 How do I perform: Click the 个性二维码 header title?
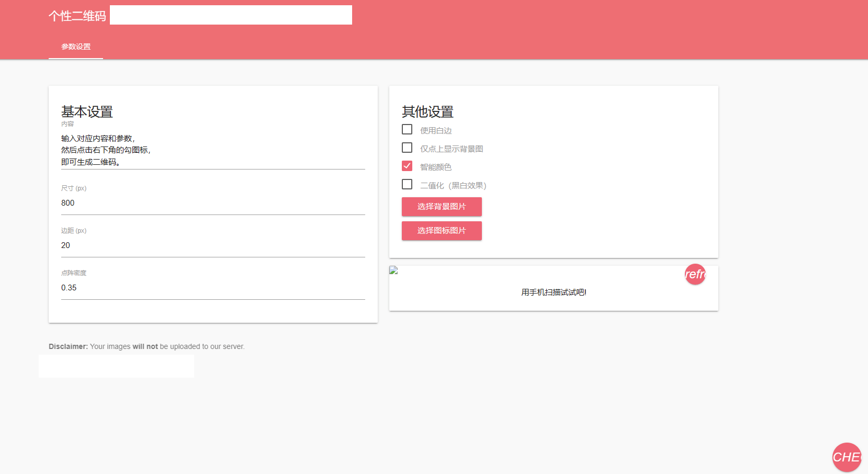click(x=77, y=16)
